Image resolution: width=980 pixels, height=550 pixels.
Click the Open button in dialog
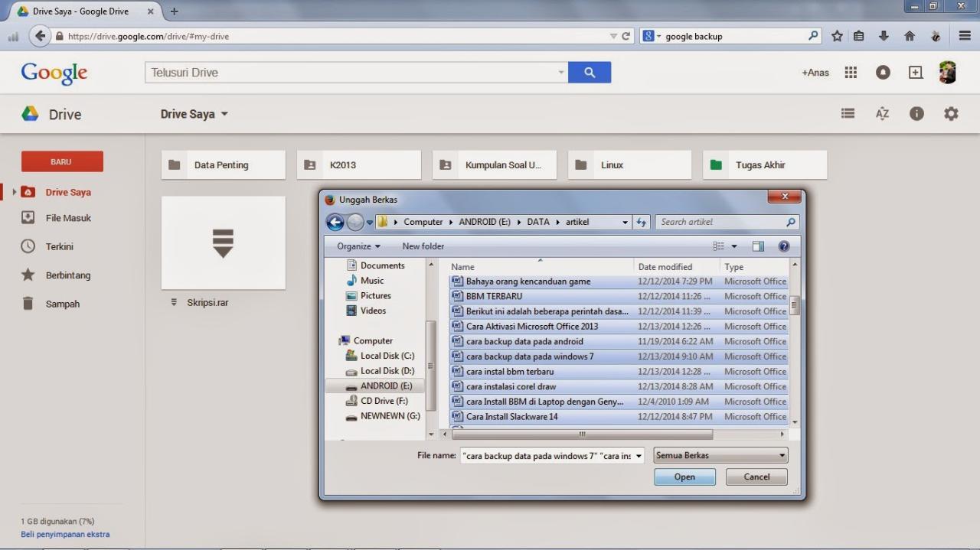coord(684,477)
